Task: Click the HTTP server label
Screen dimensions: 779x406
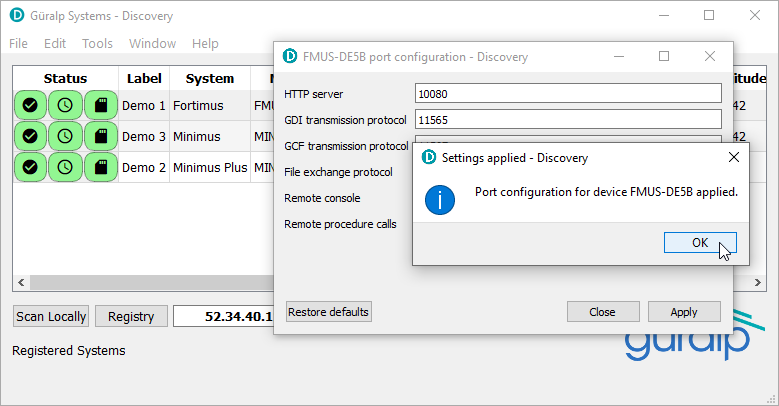Action: pyautogui.click(x=313, y=94)
